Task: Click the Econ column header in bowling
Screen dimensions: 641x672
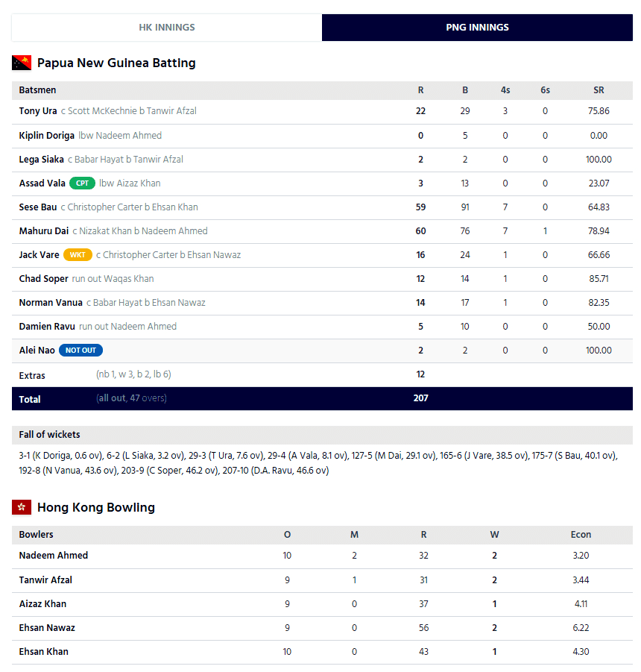Action: click(581, 535)
